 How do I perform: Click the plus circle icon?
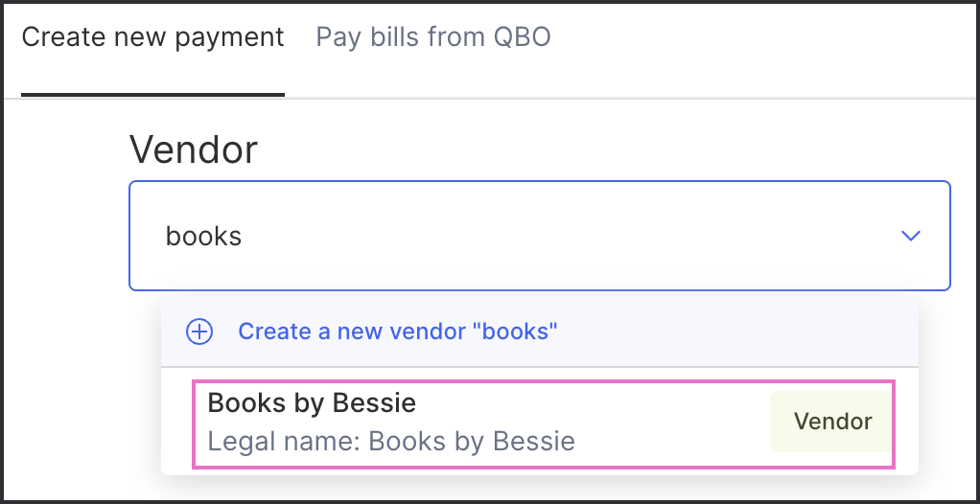(x=199, y=332)
